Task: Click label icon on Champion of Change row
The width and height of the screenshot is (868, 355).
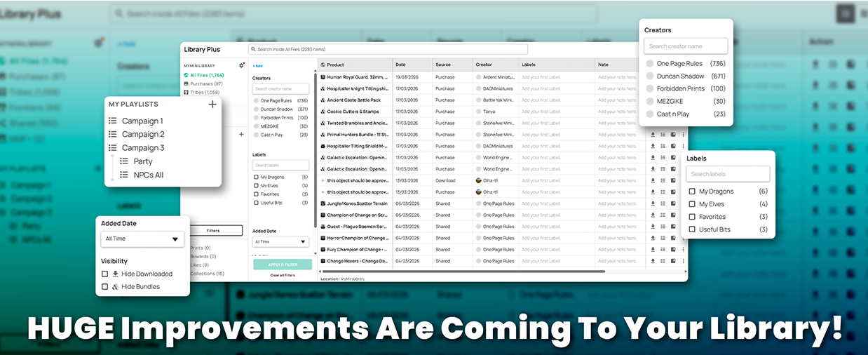Action: [673, 215]
